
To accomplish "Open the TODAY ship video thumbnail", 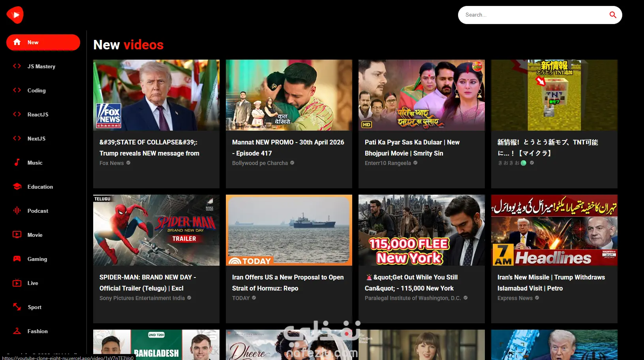I will (x=289, y=230).
